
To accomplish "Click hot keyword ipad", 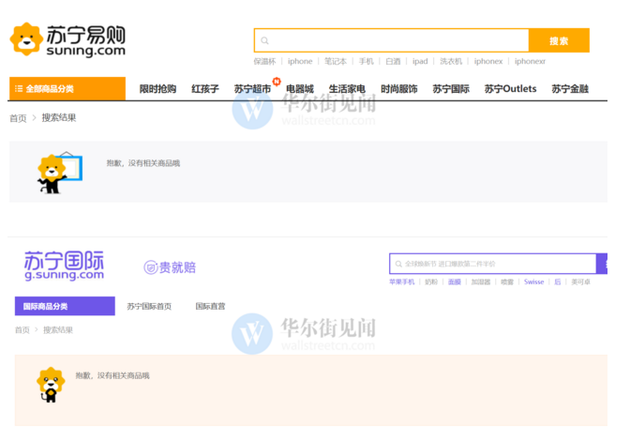I will 420,61.
